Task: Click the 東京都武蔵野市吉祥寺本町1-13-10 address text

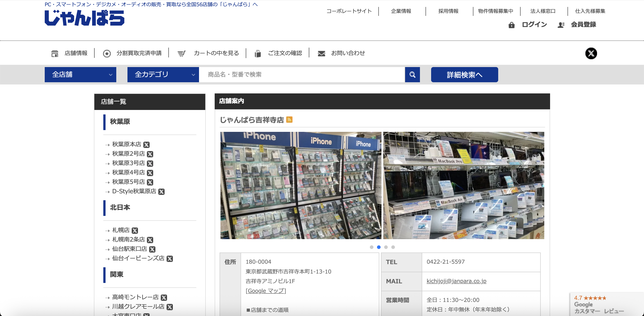Action: click(x=288, y=272)
